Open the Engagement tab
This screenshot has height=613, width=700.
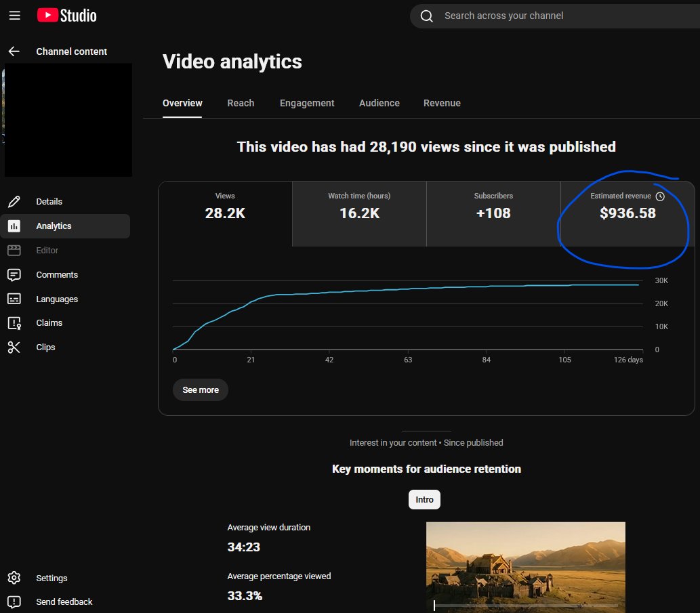point(307,103)
